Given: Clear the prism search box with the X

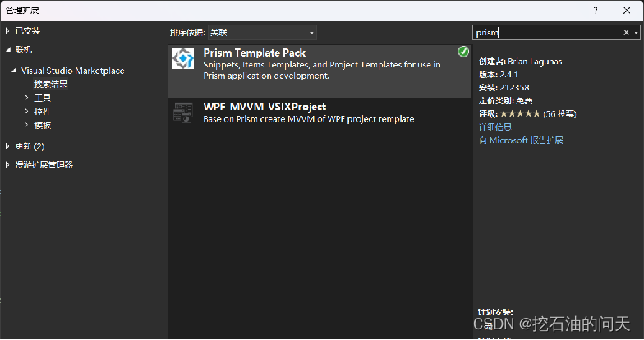Looking at the screenshot, I should click(x=626, y=33).
